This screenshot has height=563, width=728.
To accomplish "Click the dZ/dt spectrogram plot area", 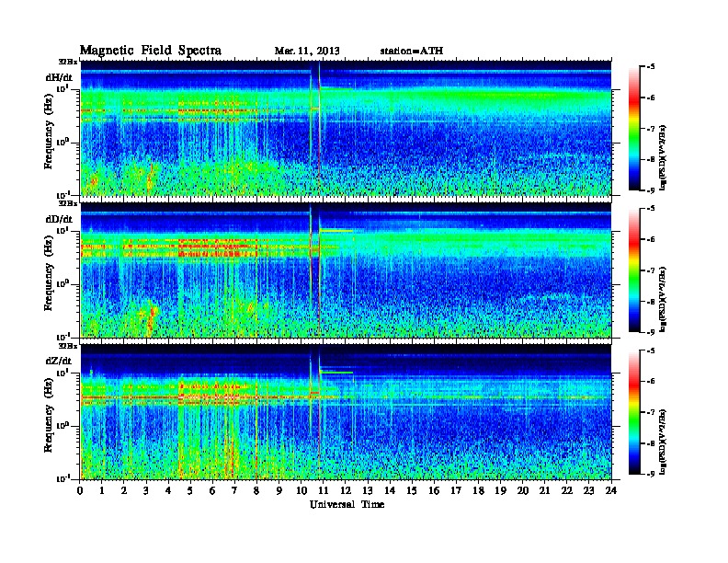I will 346,412.
